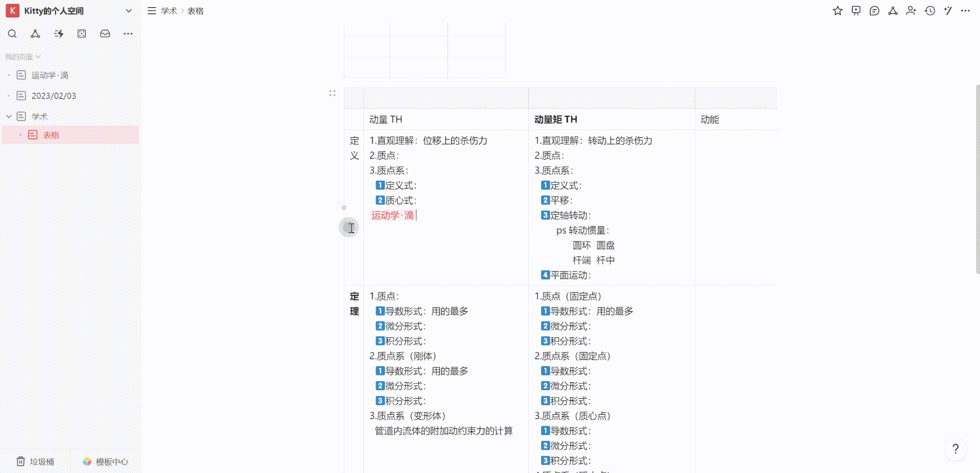Click the help question mark button

point(956,449)
